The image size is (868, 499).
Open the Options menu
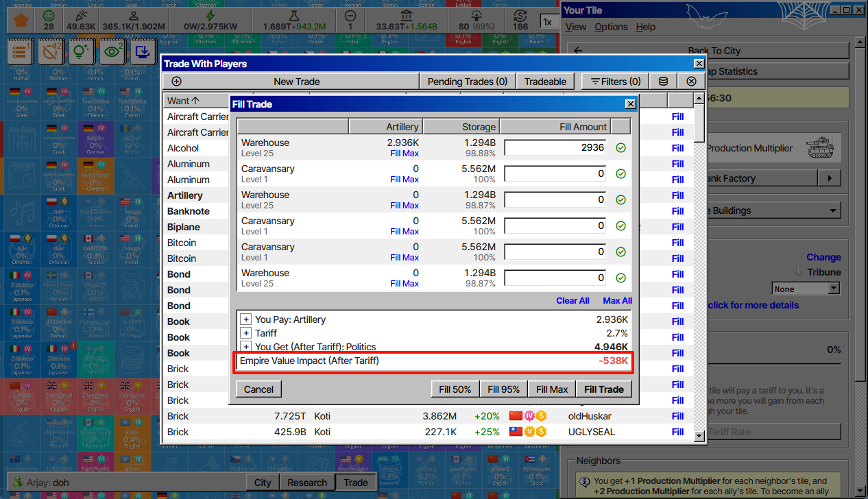coord(611,27)
